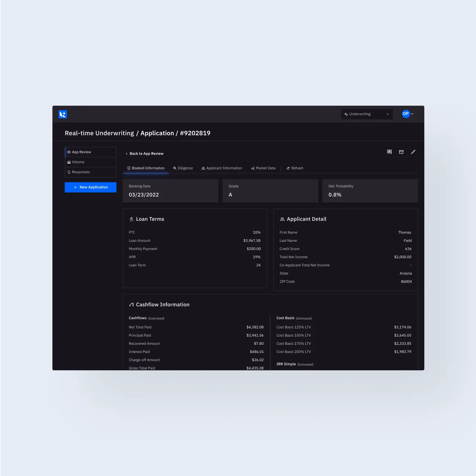
Task: Select the Market Data tab
Action: click(x=263, y=168)
